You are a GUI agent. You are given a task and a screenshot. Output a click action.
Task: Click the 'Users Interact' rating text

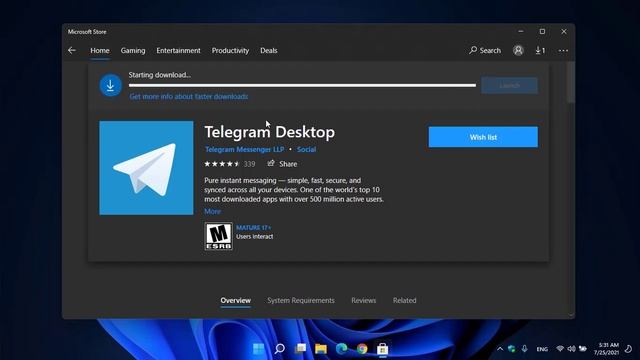255,236
